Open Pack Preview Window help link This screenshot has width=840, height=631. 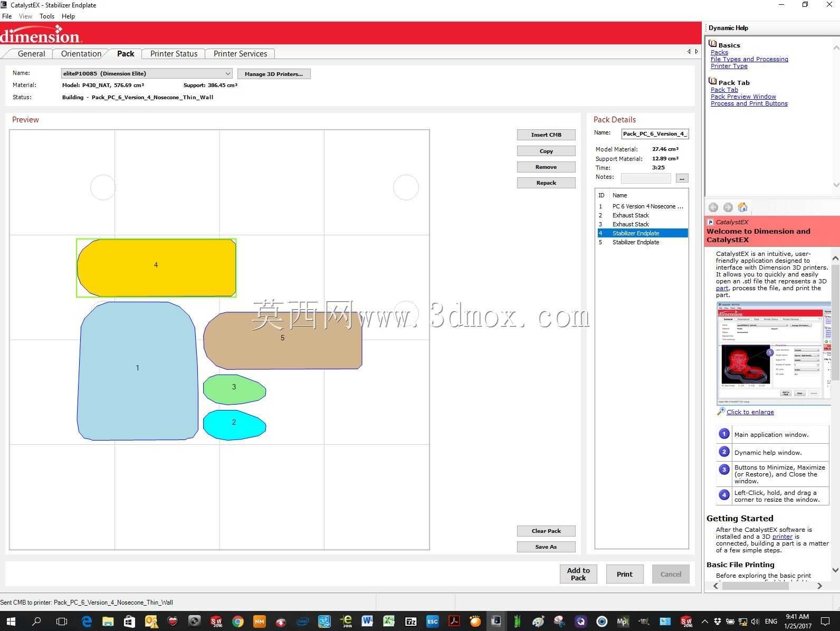pyautogui.click(x=743, y=97)
